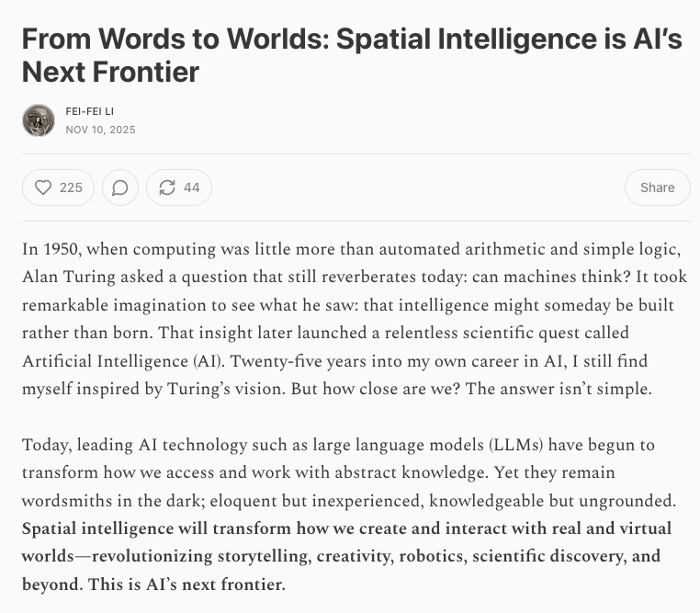Click the FEI-FEI LI author name
The image size is (700, 613).
point(90,111)
